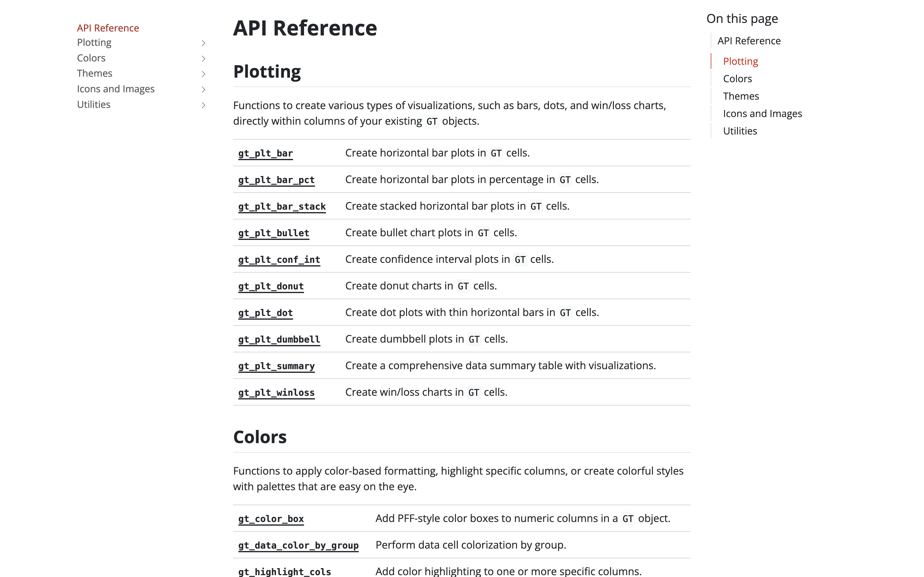Select Icons and Images in page outline

pos(762,114)
